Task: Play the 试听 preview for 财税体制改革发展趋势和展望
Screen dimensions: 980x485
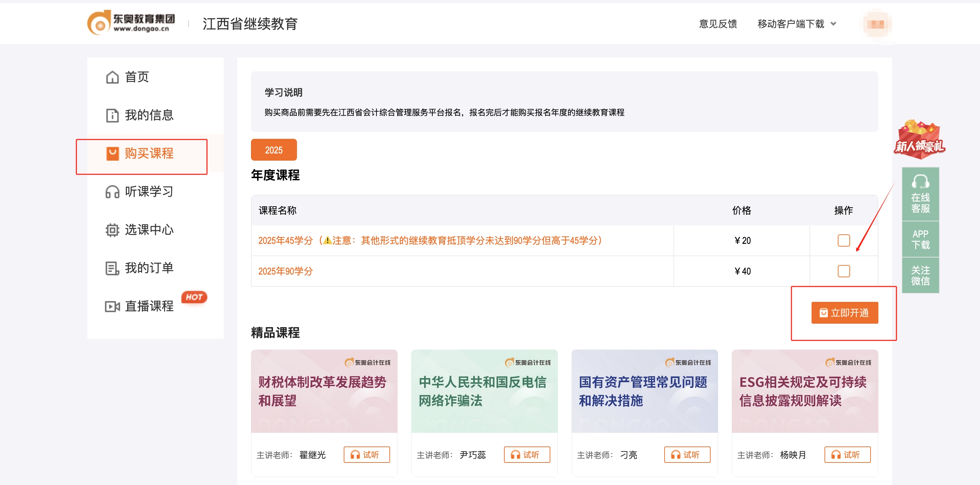Action: click(366, 455)
